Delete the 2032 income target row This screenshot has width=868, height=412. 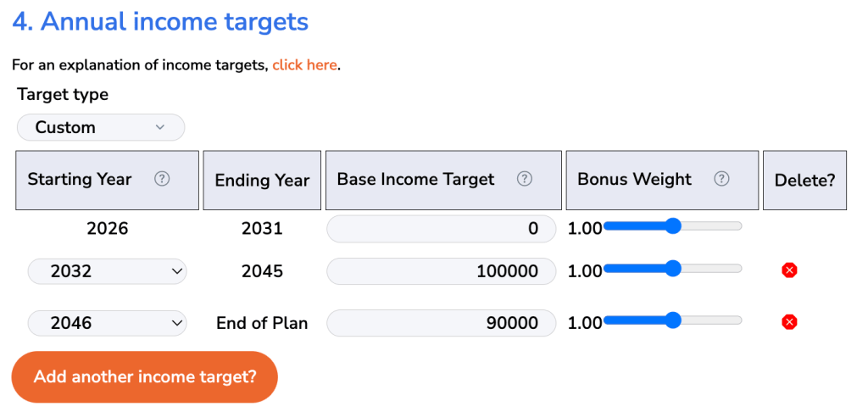(789, 270)
